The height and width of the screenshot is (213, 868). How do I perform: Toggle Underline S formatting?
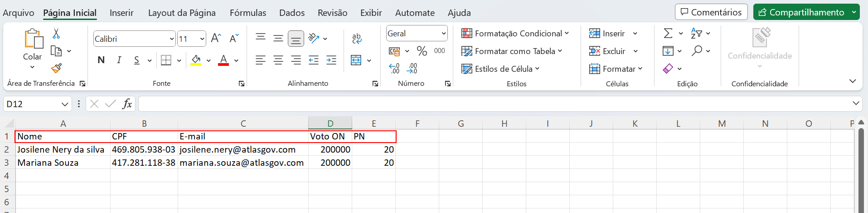click(137, 60)
